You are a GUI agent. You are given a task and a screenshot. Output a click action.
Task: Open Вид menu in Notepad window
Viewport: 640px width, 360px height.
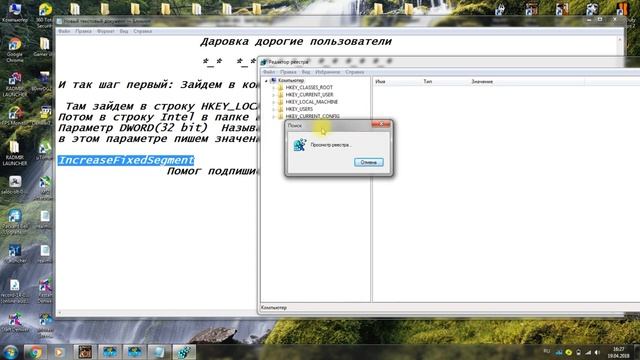(124, 31)
